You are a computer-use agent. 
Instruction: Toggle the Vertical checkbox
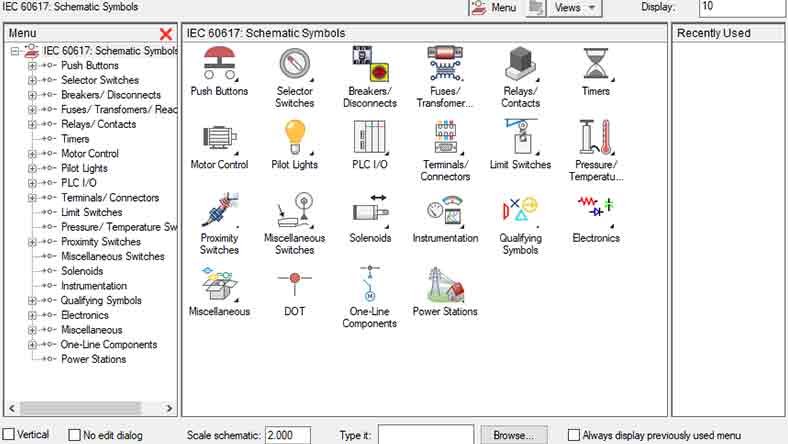(x=9, y=434)
